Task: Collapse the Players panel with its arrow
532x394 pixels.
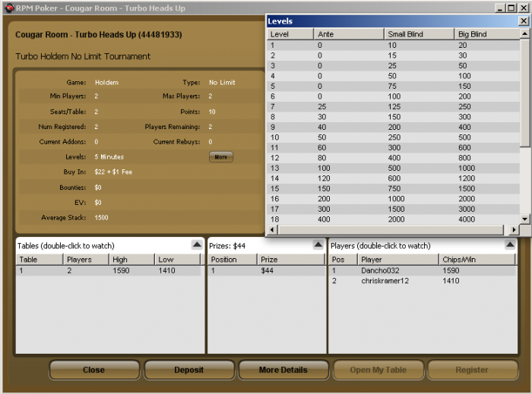Action: (x=510, y=244)
